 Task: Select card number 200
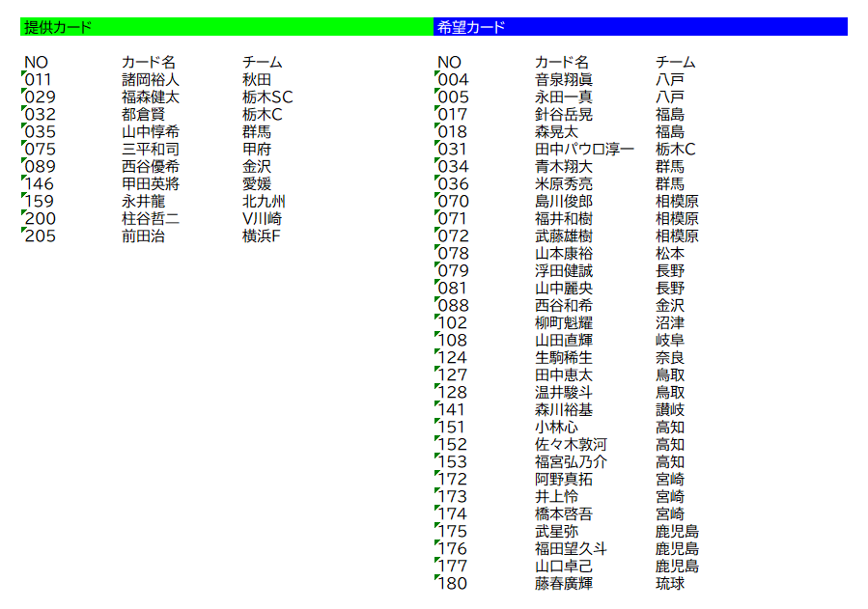[x=40, y=218]
